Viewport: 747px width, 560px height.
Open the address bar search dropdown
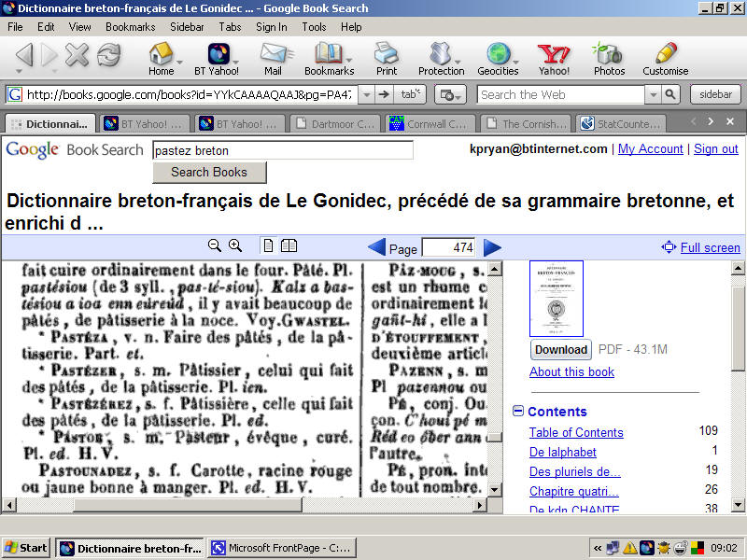(365, 93)
